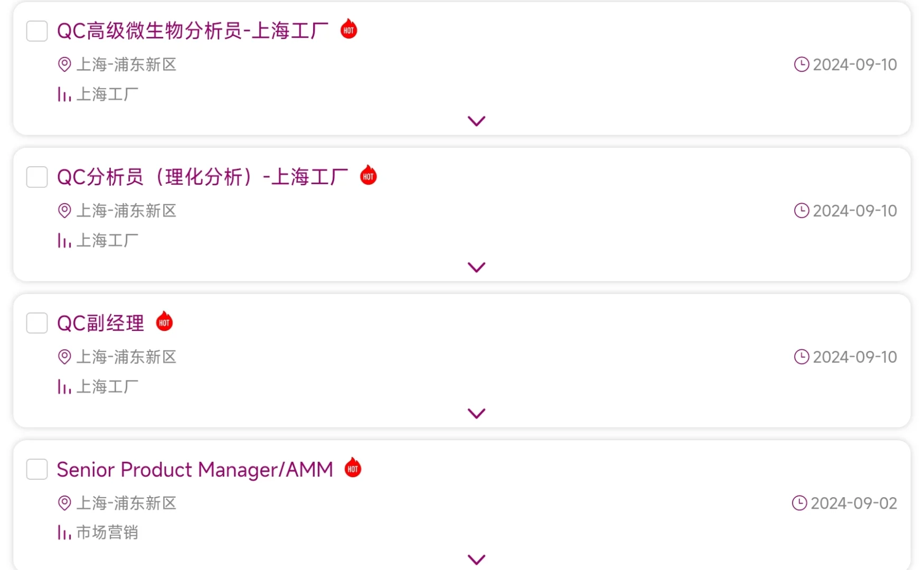Click 市场营销 department label

107,533
